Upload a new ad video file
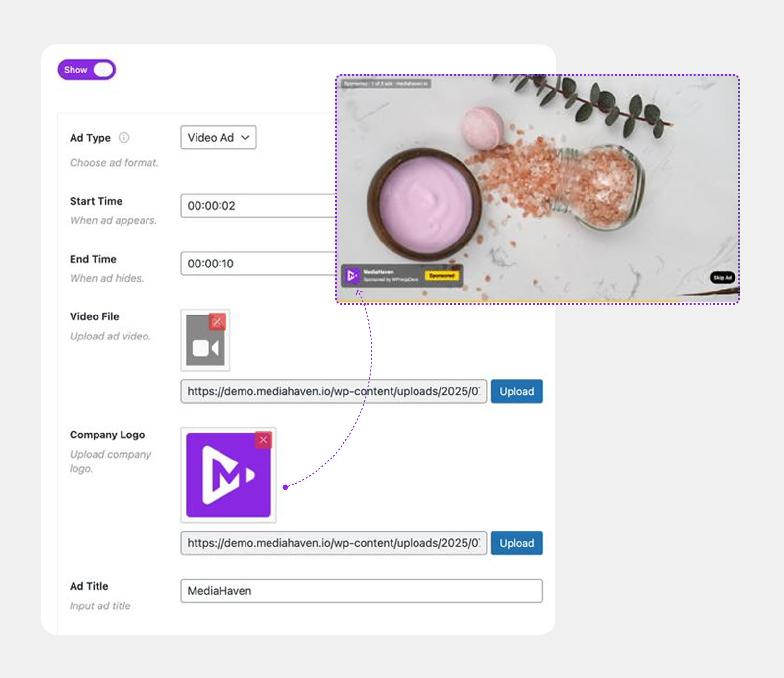Viewport: 784px width, 678px height. (x=516, y=391)
